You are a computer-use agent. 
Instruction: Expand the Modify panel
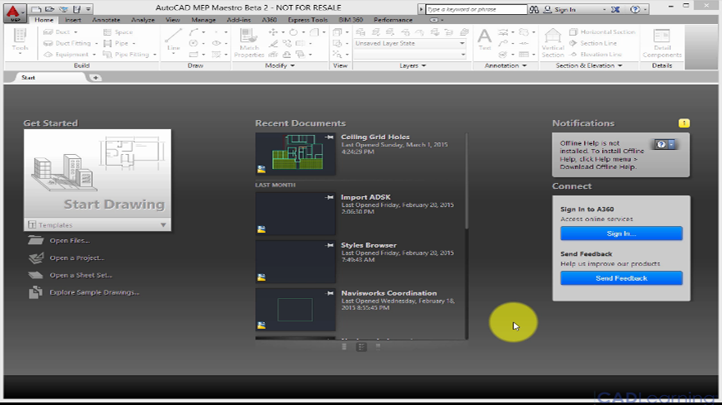(279, 66)
